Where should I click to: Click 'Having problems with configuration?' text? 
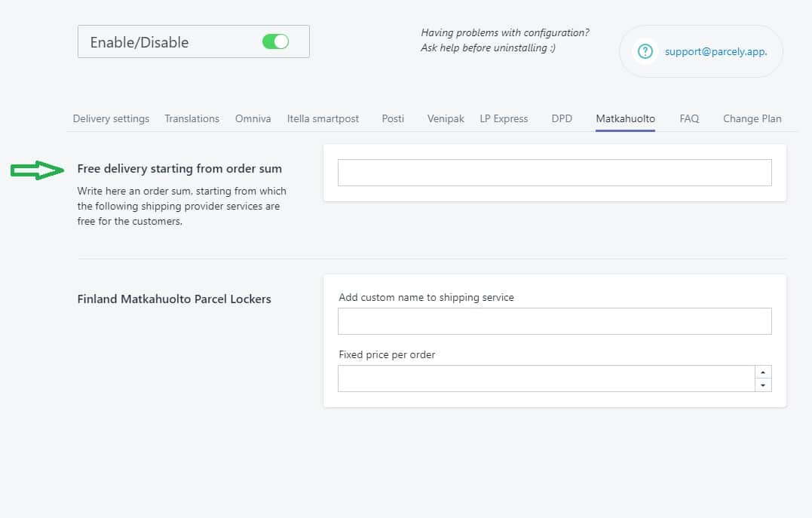[x=505, y=32]
